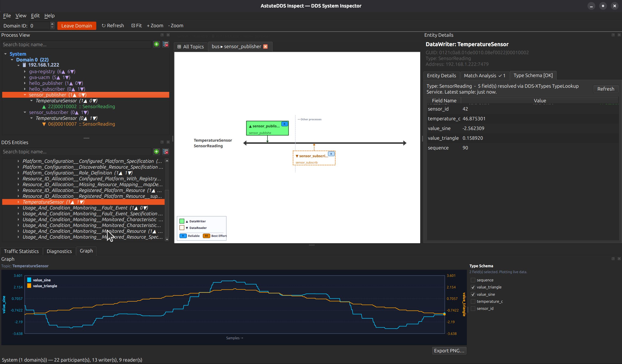Float the DDS Entities panel
The height and width of the screenshot is (364, 622).
[x=162, y=142]
